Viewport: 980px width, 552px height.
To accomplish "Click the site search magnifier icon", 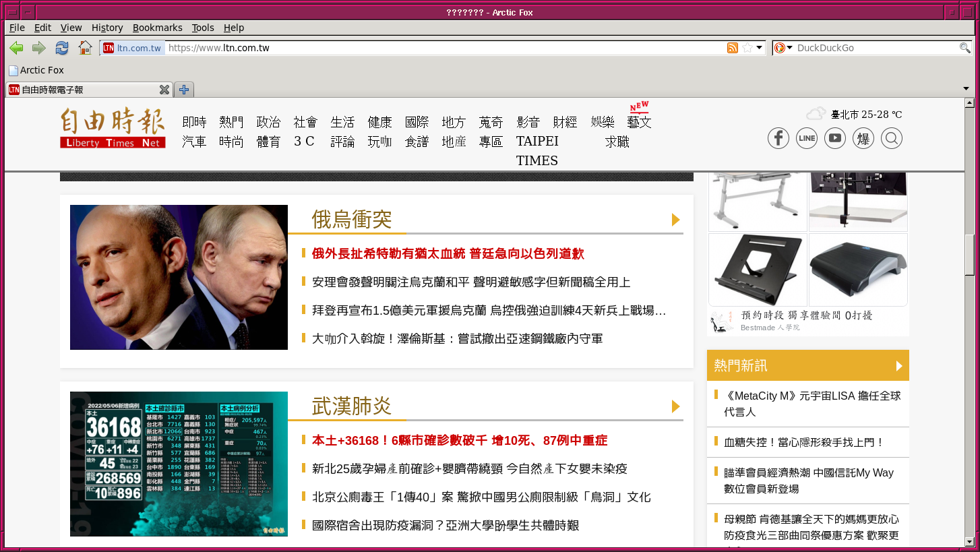I will tap(891, 138).
